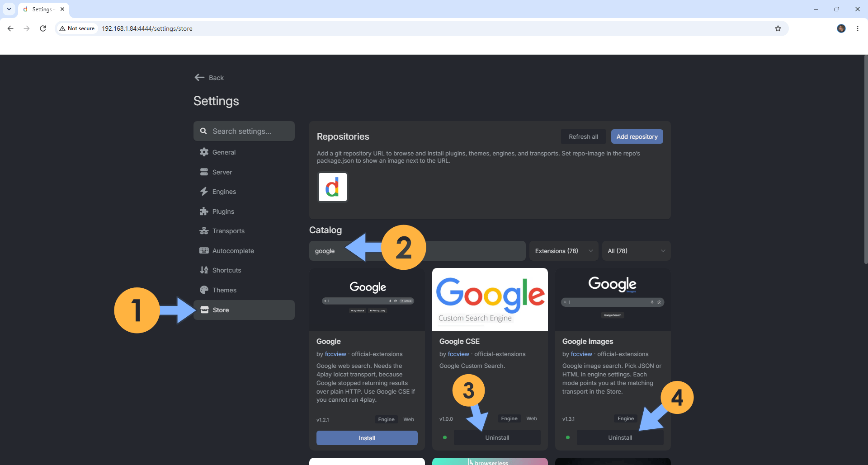Viewport: 868px width, 465px height.
Task: Open the General settings section
Action: tap(244, 152)
